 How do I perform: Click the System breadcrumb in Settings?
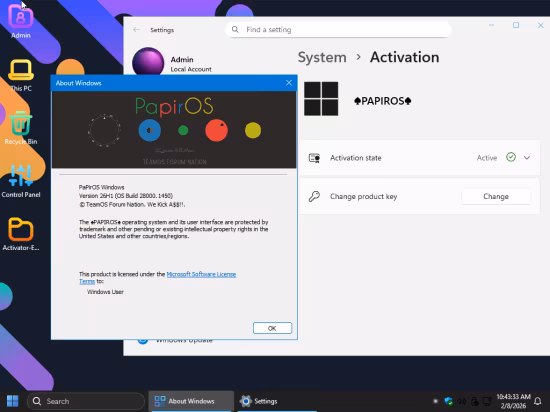(x=322, y=57)
